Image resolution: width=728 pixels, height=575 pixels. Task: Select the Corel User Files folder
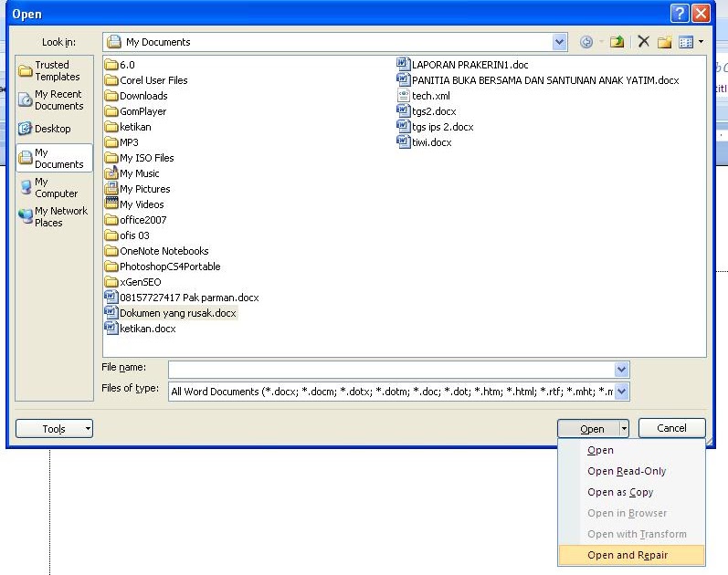(x=146, y=80)
